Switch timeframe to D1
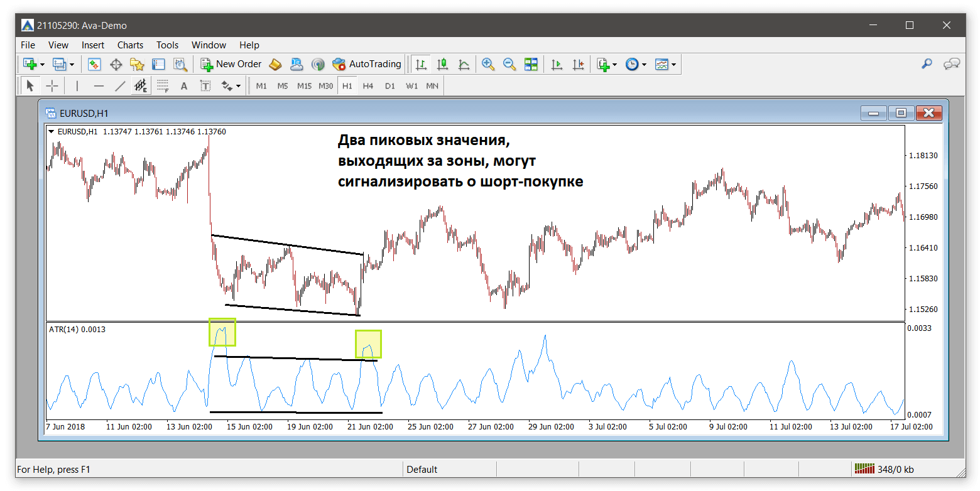This screenshot has width=980, height=491. coord(390,86)
